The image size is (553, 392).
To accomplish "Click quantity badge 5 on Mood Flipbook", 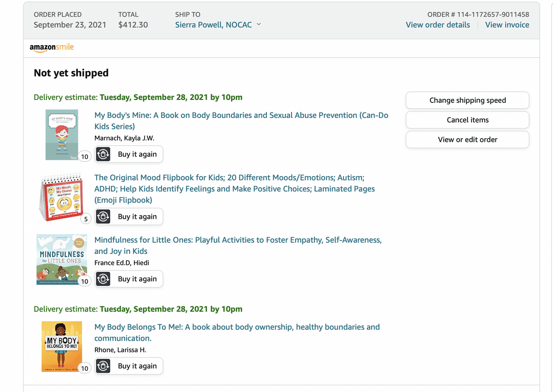I will pos(86,219).
